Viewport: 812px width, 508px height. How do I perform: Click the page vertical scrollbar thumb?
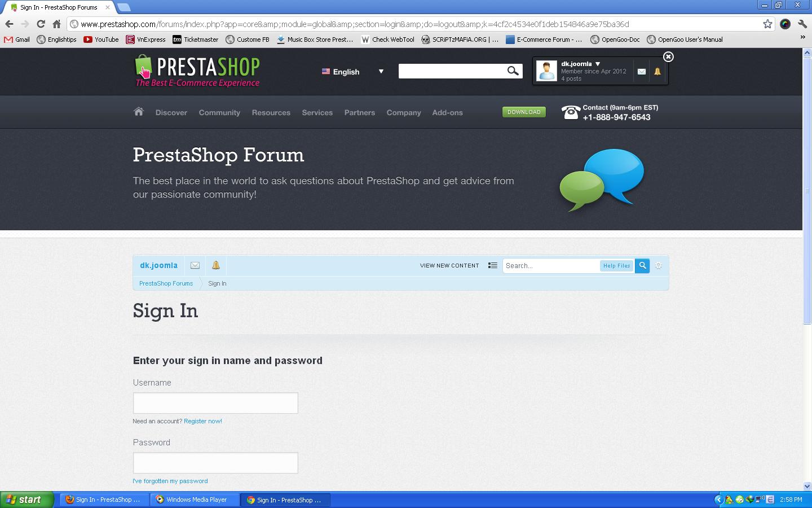coord(807,191)
